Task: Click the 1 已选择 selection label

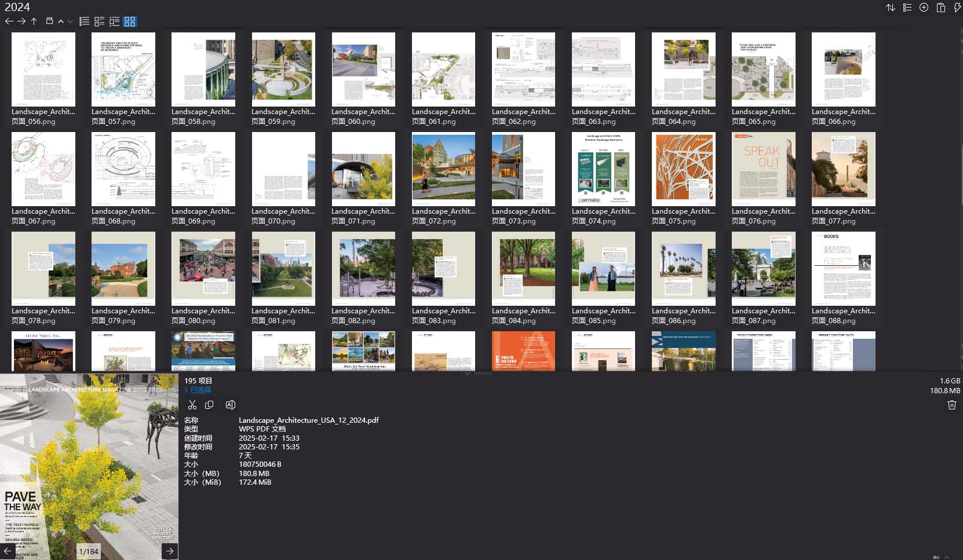Action: coord(198,390)
